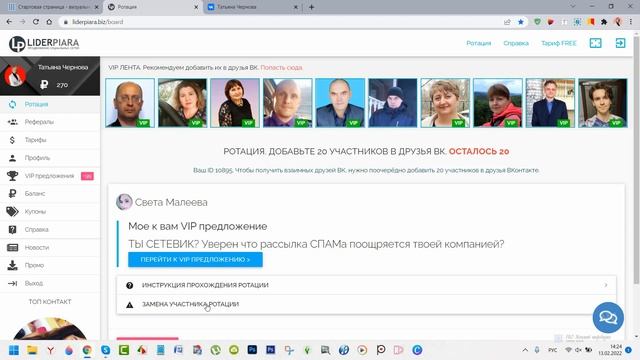The image size is (640, 360).
Task: Open Света Малеева profile name
Action: pyautogui.click(x=171, y=202)
